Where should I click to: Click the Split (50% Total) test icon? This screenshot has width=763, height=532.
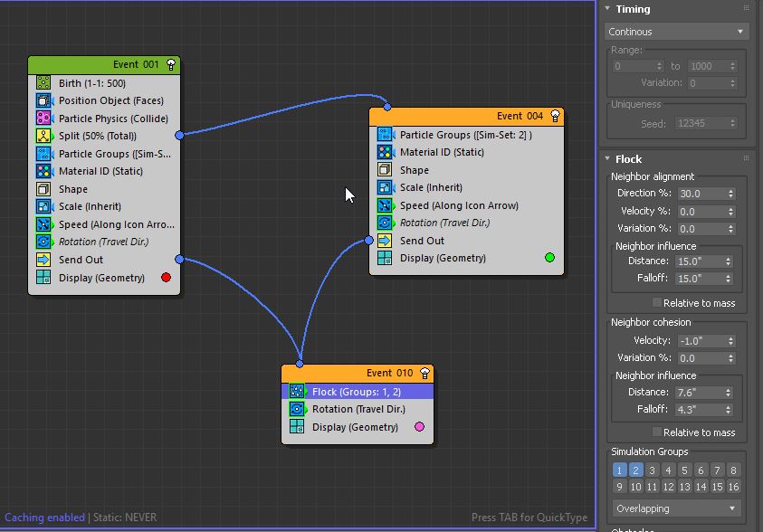click(43, 136)
